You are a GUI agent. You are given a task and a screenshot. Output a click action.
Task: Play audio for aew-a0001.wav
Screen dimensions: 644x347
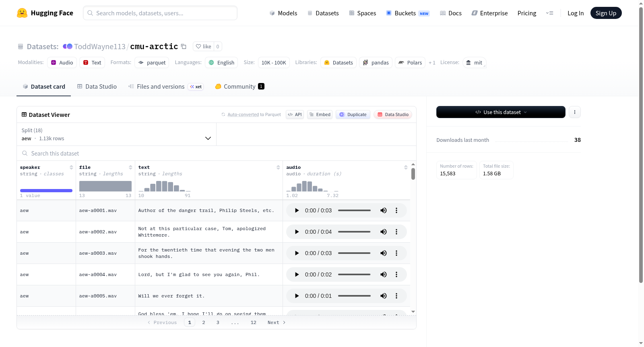297,210
